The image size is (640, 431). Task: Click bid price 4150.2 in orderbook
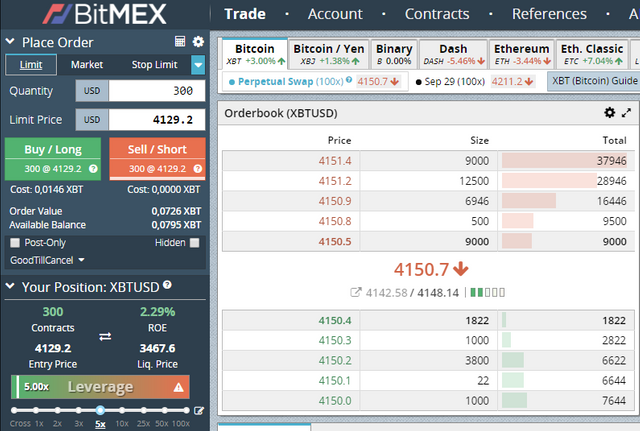click(335, 360)
